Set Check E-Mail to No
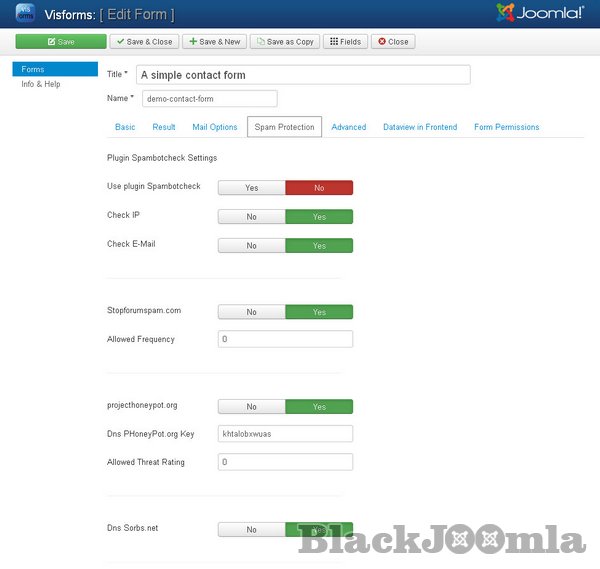Image resolution: width=600 pixels, height=569 pixels. (x=251, y=245)
